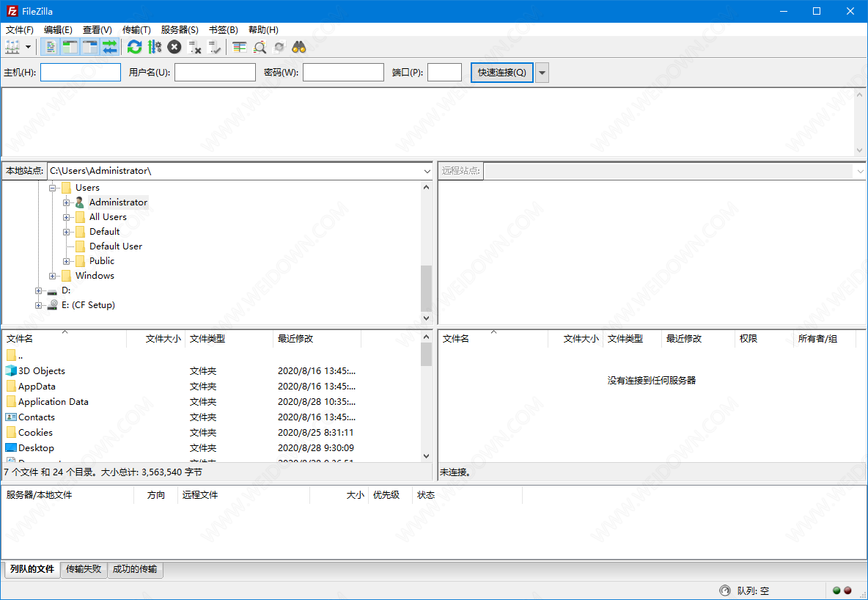Focus the 密码(W) password field

pyautogui.click(x=343, y=73)
